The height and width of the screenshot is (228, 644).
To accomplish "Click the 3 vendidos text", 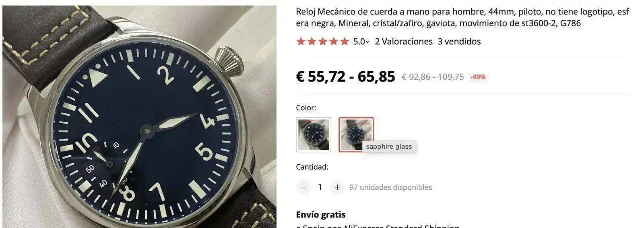I will pyautogui.click(x=459, y=41).
